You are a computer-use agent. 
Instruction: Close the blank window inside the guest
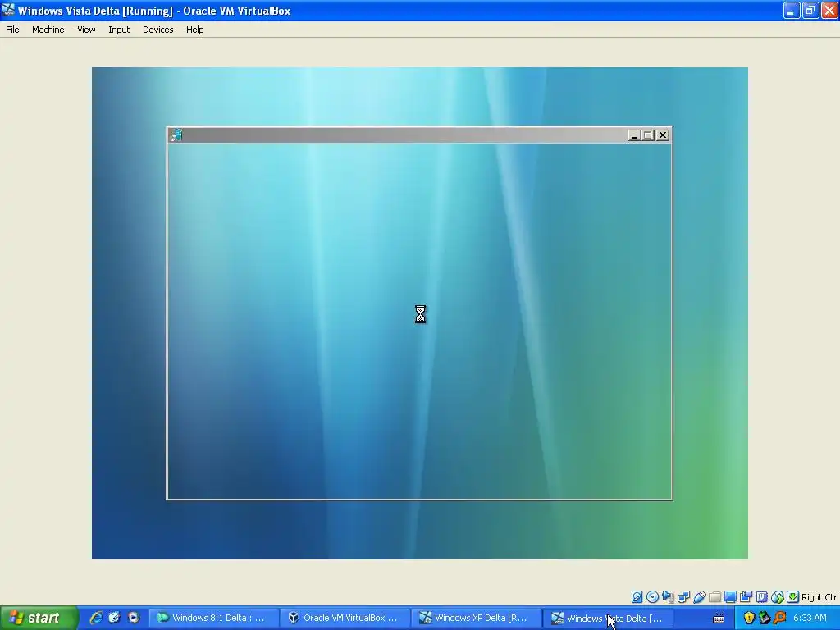pyautogui.click(x=663, y=135)
